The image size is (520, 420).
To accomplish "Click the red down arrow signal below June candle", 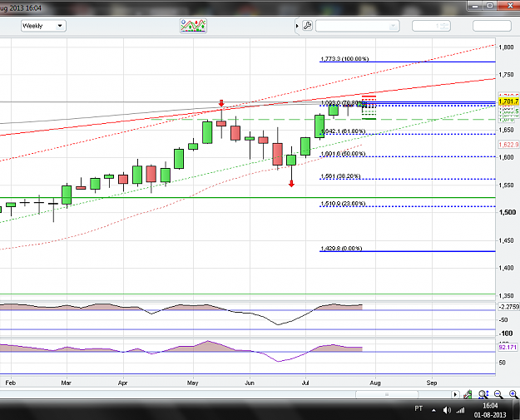I will [291, 183].
